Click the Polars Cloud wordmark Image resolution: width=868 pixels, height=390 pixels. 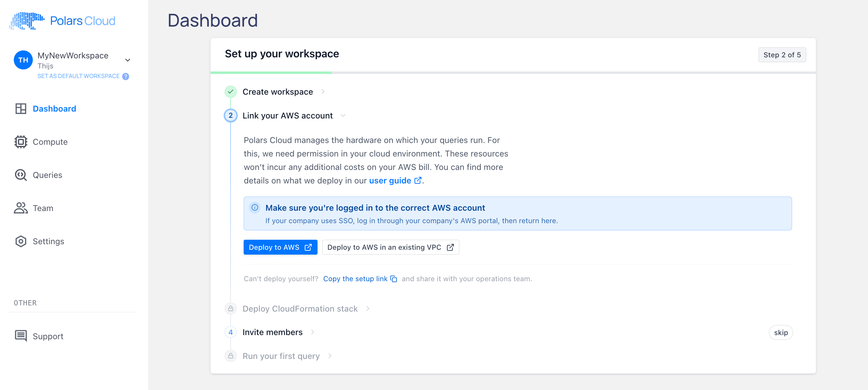[82, 21]
